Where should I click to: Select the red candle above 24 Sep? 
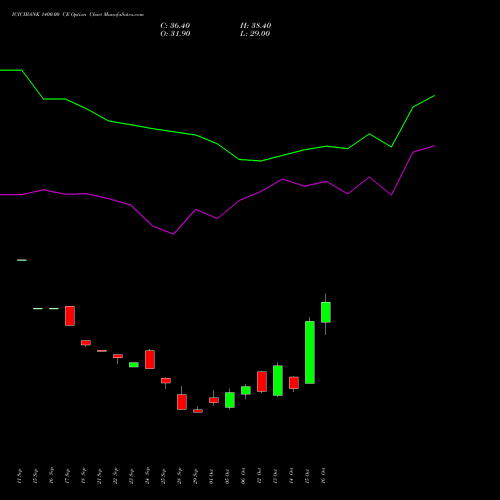click(x=150, y=359)
